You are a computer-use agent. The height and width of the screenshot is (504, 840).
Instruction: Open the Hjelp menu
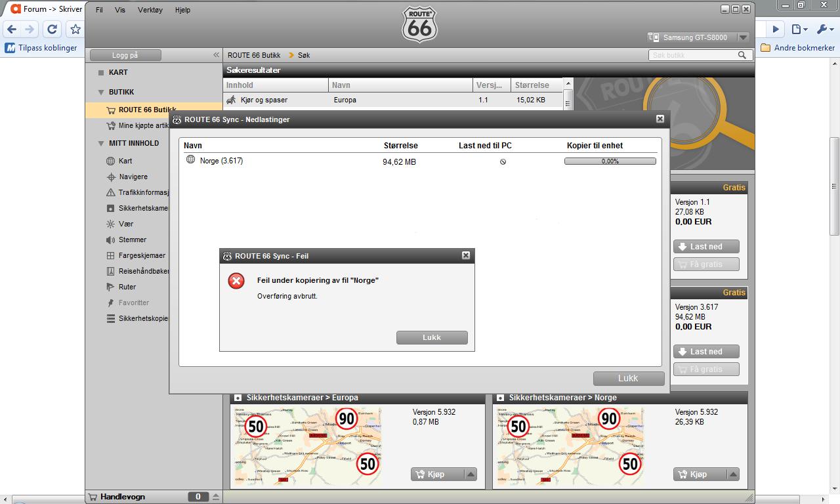(x=182, y=10)
